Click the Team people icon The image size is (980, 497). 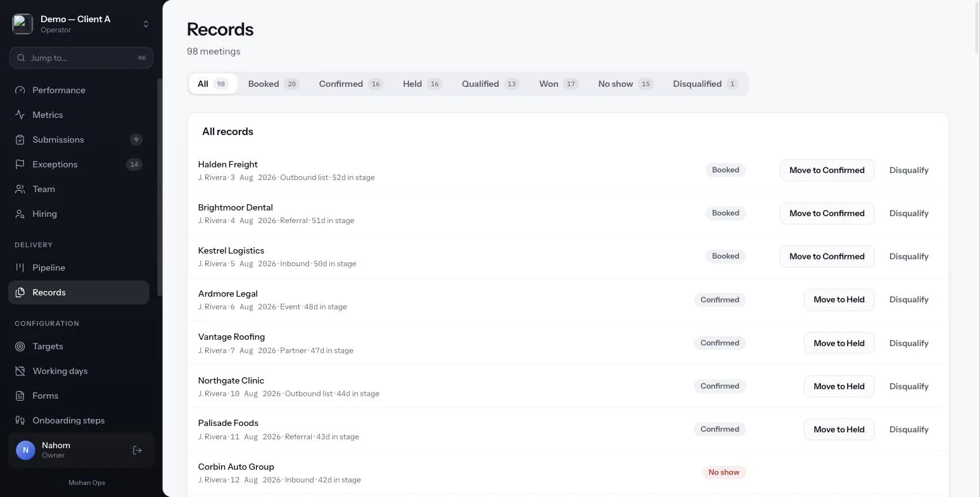coord(20,189)
